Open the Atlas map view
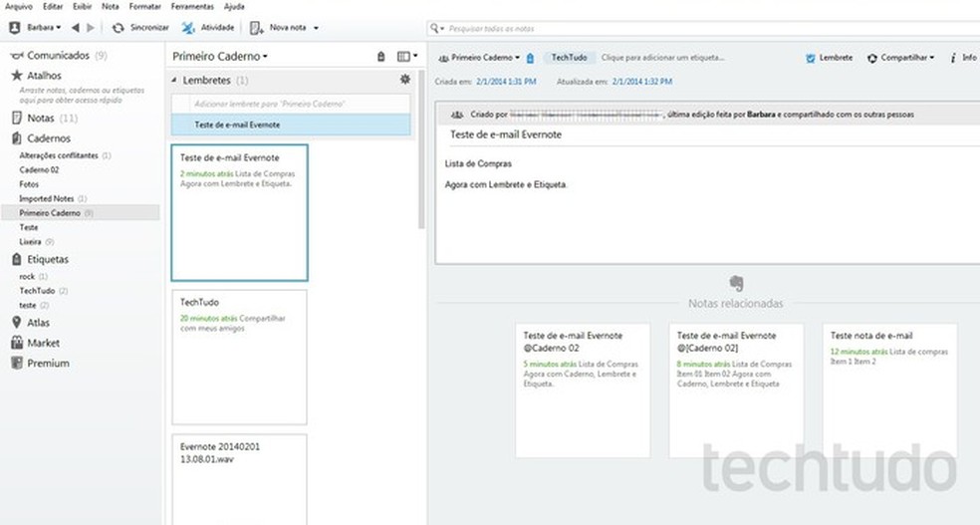This screenshot has height=525, width=980. (x=30, y=323)
